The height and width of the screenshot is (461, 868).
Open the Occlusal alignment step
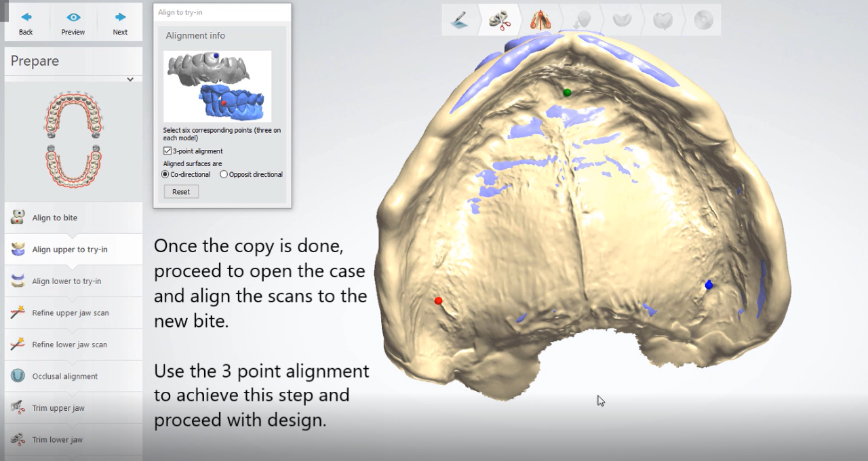(73, 376)
